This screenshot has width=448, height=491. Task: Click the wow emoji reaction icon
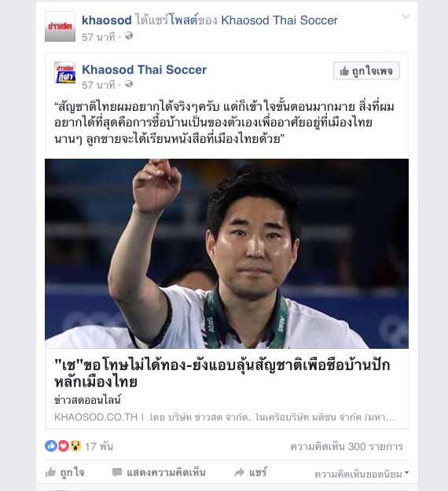(75, 445)
